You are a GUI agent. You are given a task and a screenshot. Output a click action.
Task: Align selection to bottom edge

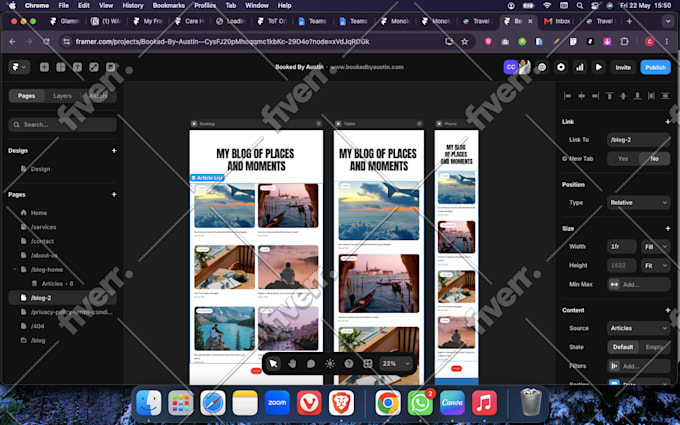point(637,96)
